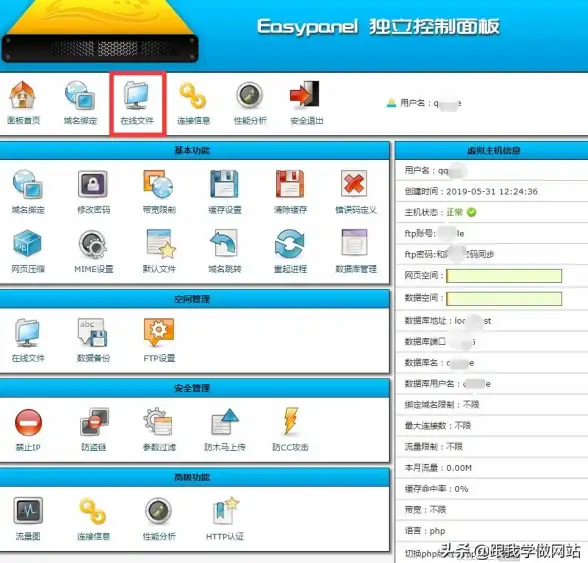The width and height of the screenshot is (588, 563).
Task: Open 面板首页 home icon in top toolbar
Action: click(x=23, y=95)
